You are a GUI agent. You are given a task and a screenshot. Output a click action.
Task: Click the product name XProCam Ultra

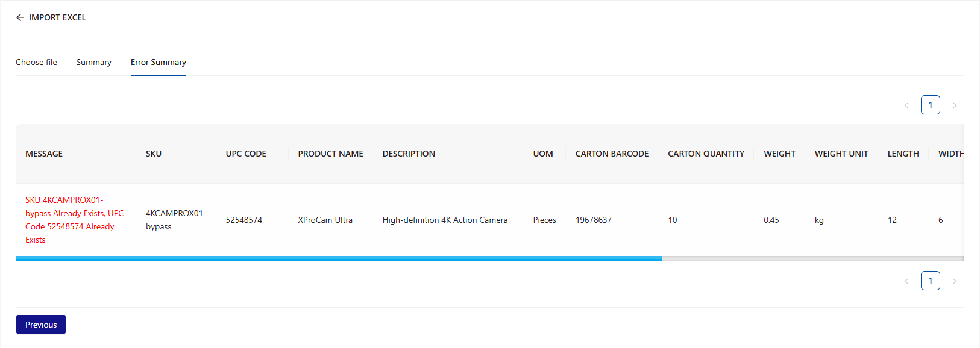(325, 220)
